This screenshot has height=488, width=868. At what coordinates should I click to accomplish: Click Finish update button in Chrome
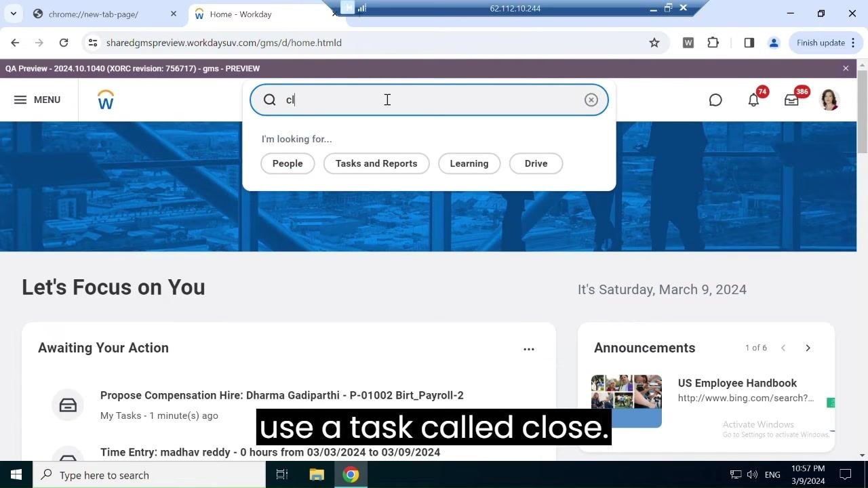(827, 43)
